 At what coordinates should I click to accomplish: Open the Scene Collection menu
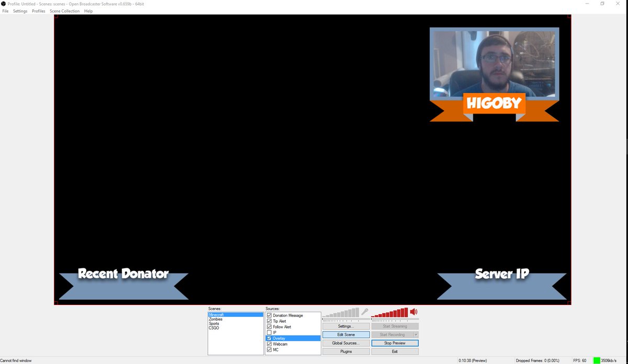[65, 11]
